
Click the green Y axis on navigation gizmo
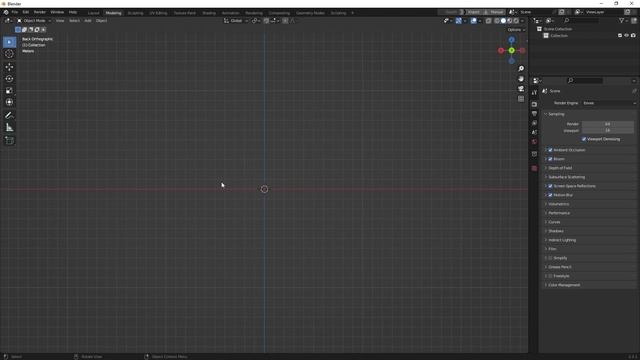(x=511, y=50)
